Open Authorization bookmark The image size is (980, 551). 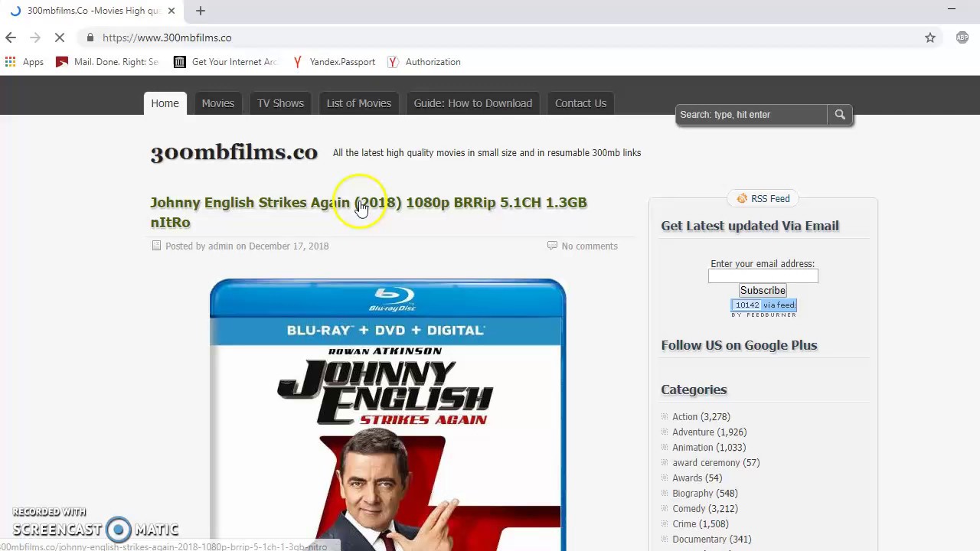(x=424, y=62)
